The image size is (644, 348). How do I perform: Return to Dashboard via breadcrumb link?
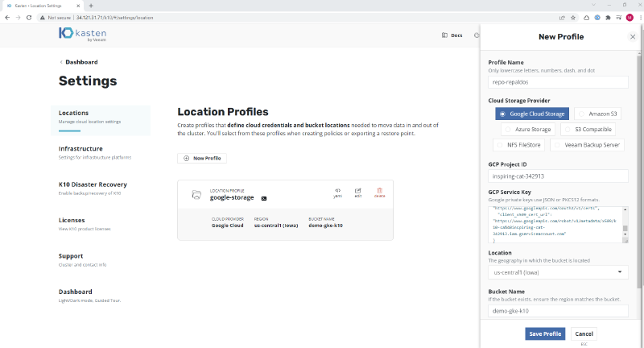[x=81, y=62]
